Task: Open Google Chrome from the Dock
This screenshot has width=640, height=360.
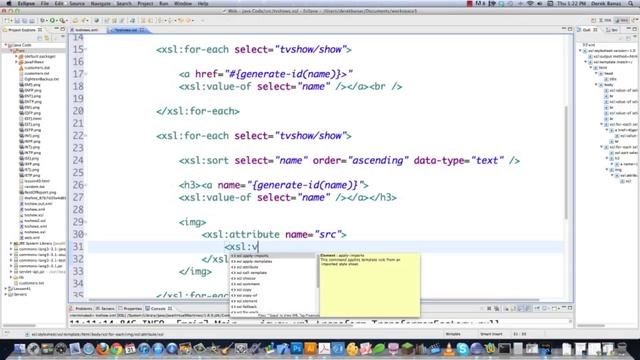Action: tap(116, 349)
